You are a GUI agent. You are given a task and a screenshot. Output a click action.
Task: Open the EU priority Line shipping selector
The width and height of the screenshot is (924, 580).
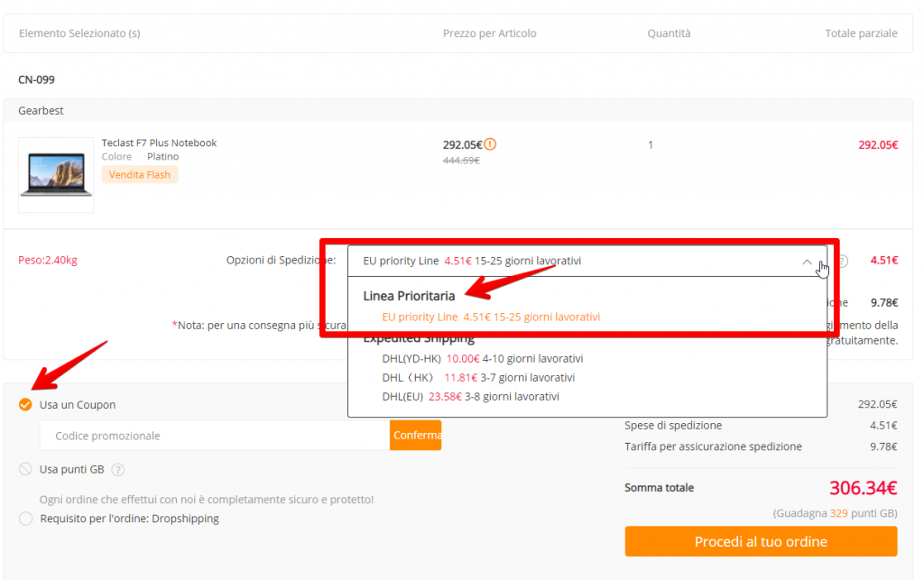coord(577,261)
